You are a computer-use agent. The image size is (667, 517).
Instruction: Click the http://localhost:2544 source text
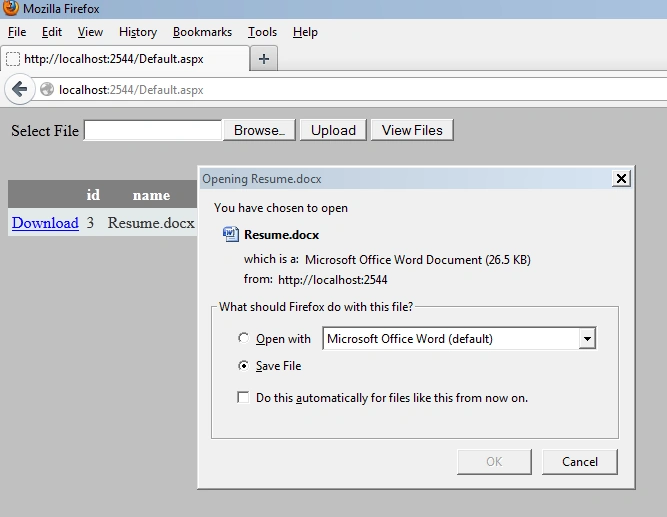[333, 280]
